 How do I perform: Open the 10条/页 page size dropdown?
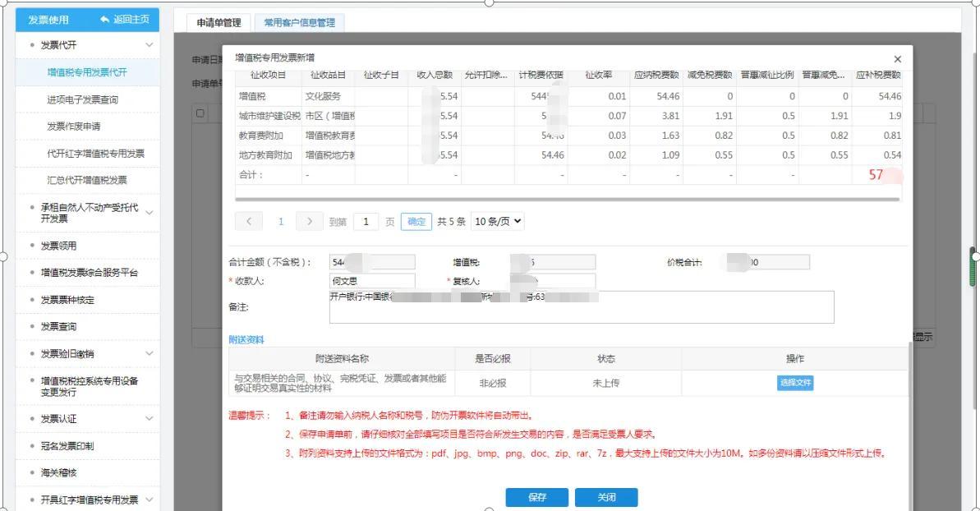[x=498, y=221]
